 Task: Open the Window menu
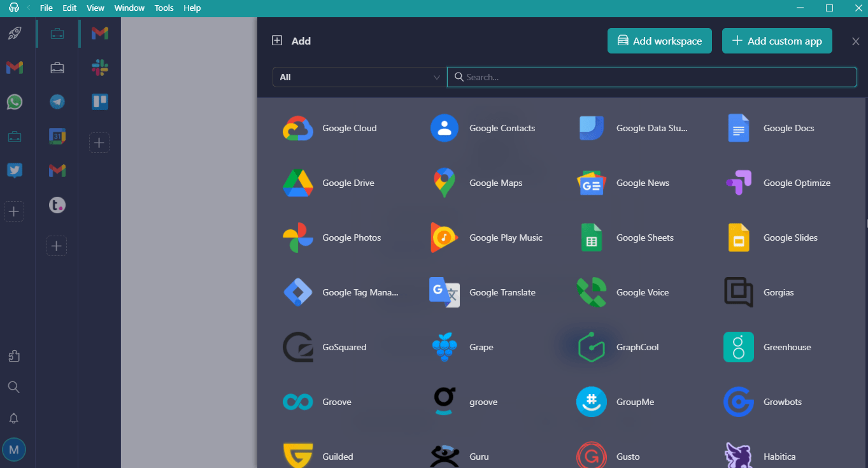point(129,8)
